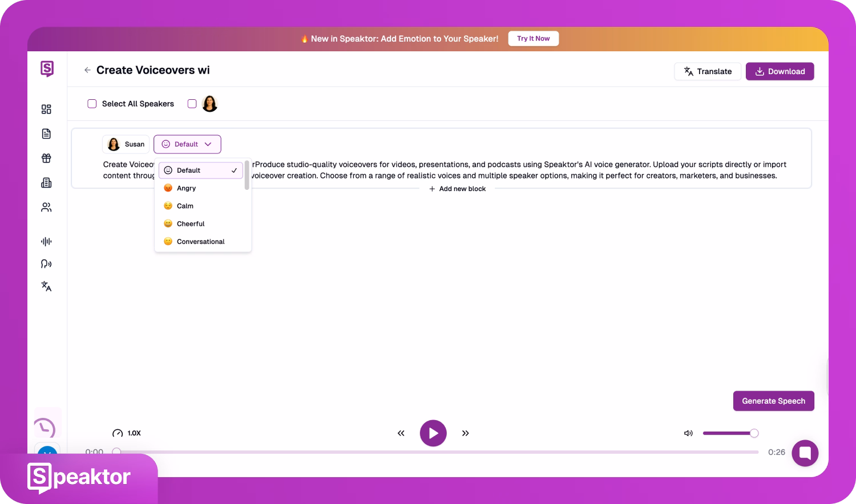Open the dashboard grid icon in sidebar
This screenshot has width=856, height=504.
pyautogui.click(x=46, y=109)
